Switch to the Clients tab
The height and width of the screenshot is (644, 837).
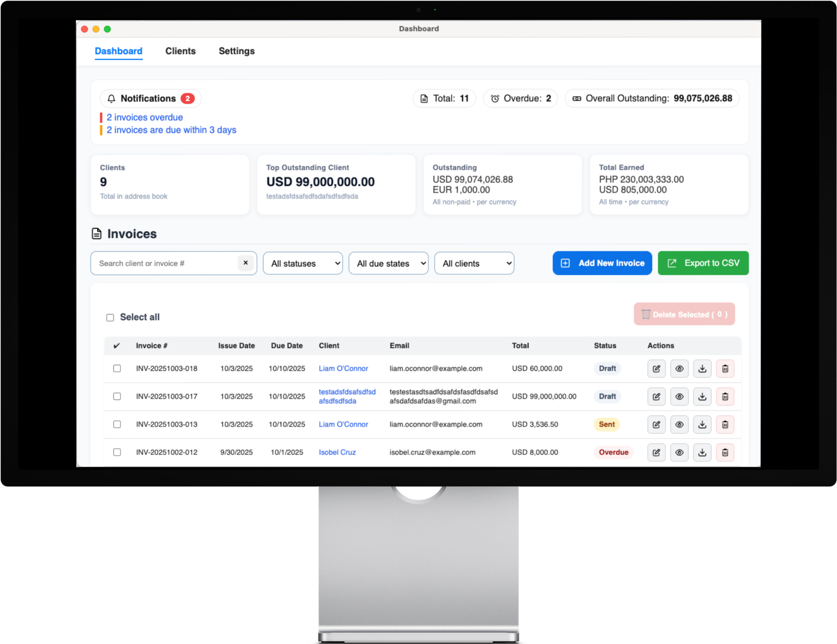click(180, 51)
